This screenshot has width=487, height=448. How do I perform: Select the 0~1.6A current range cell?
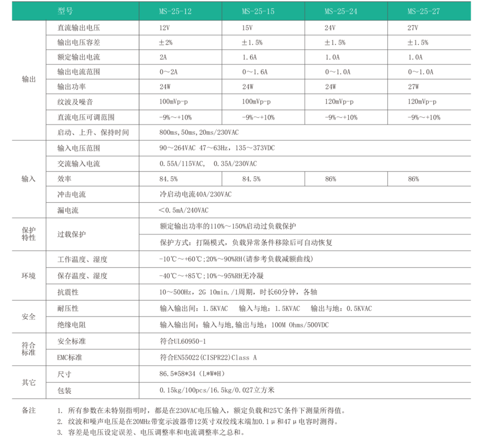click(x=255, y=72)
